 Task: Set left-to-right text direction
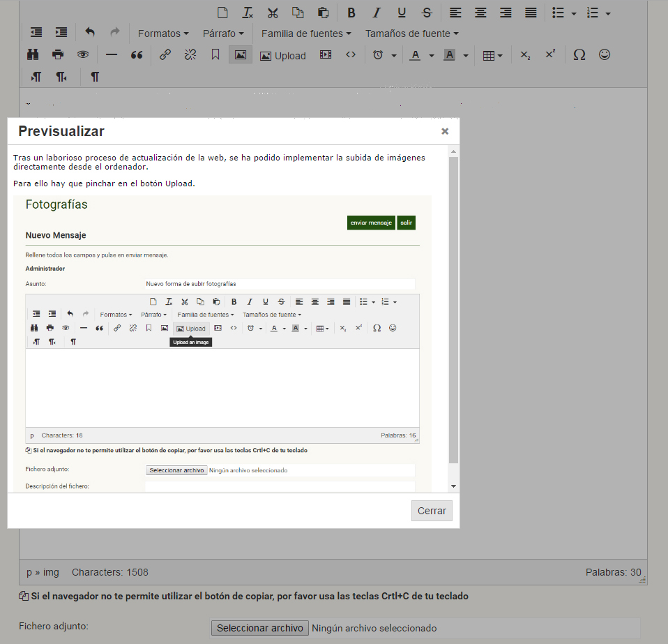(36, 77)
